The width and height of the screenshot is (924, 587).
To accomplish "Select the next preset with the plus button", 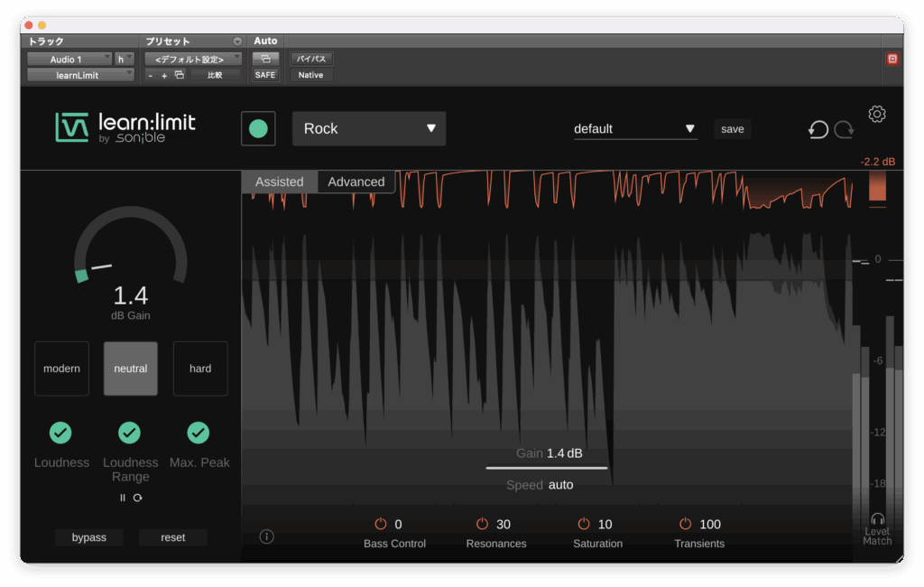I will [164, 76].
